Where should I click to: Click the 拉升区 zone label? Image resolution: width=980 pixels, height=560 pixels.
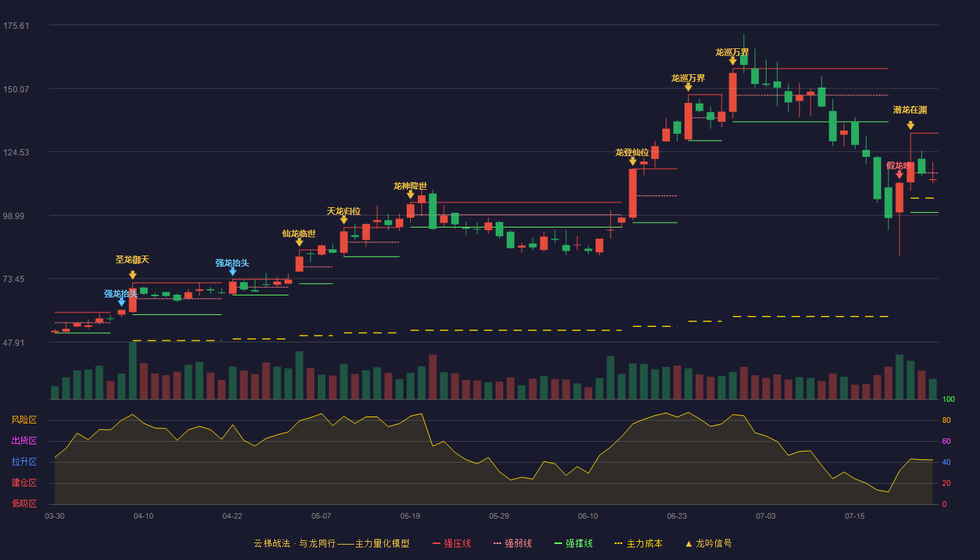click(24, 462)
